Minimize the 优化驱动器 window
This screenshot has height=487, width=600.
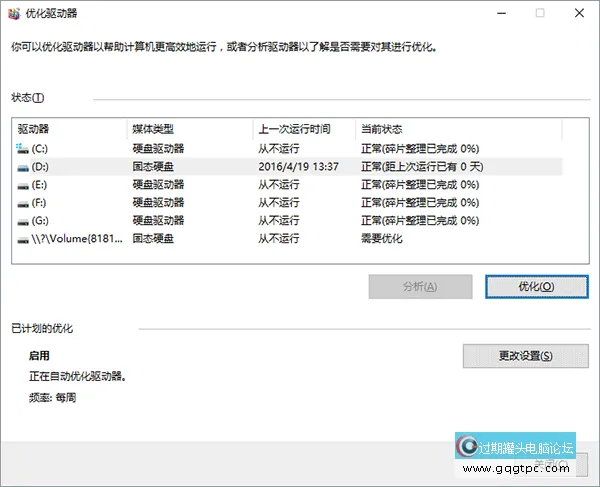(x=502, y=13)
